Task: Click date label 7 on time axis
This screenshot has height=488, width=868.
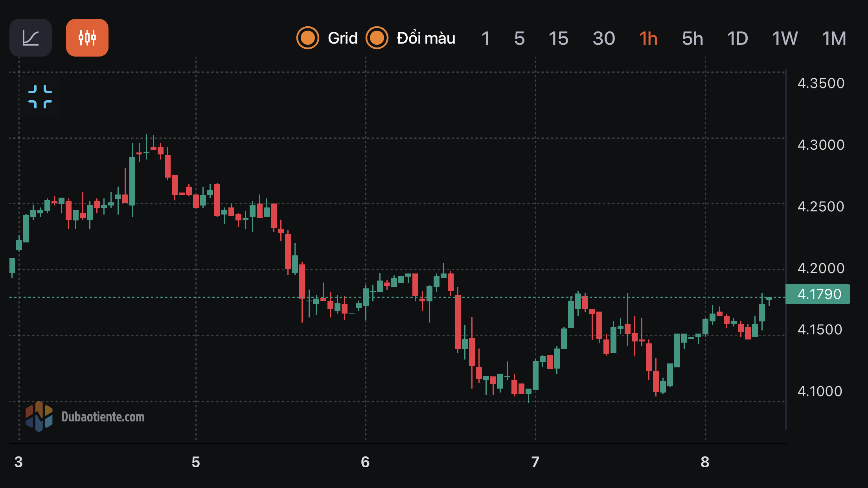Action: (535, 462)
